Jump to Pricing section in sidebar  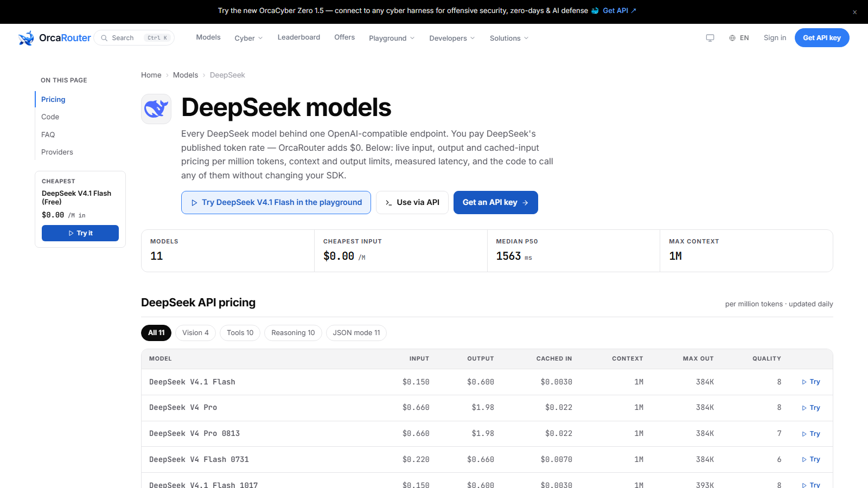[53, 100]
